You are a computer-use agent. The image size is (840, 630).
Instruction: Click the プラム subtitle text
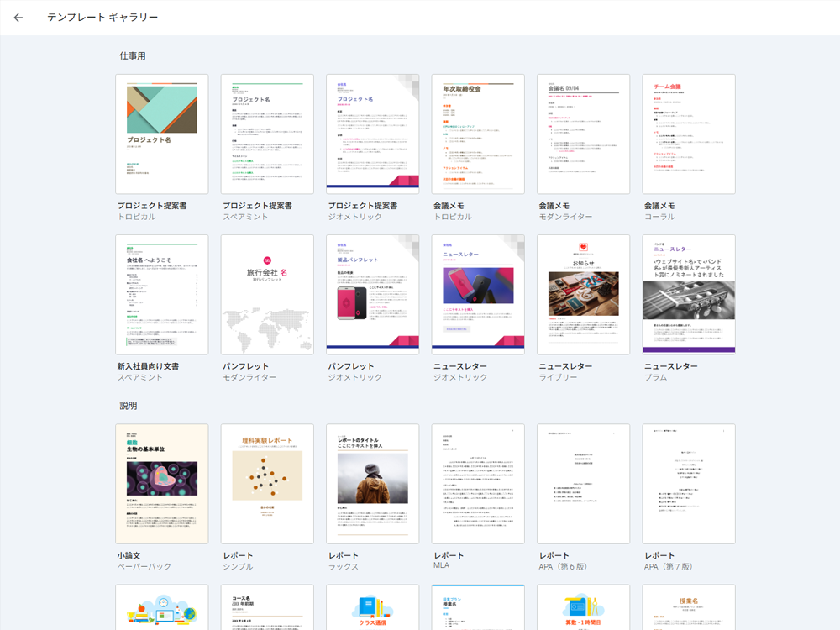click(x=656, y=377)
